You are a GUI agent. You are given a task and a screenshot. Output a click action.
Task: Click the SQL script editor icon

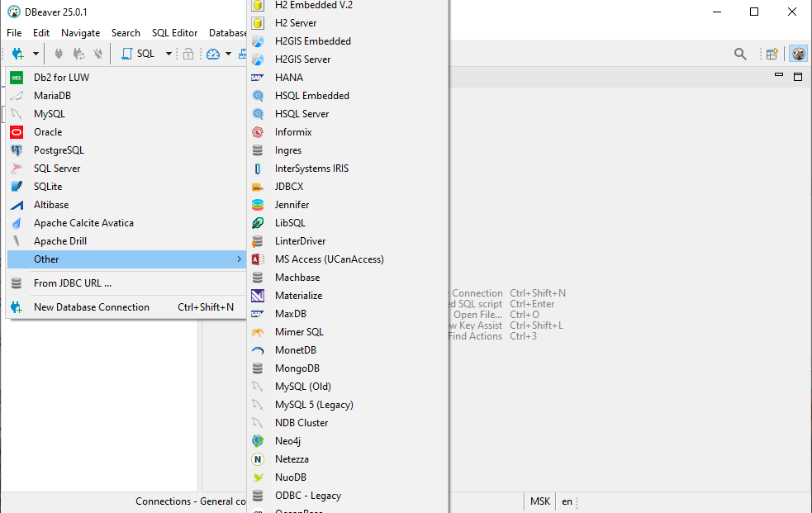point(137,54)
